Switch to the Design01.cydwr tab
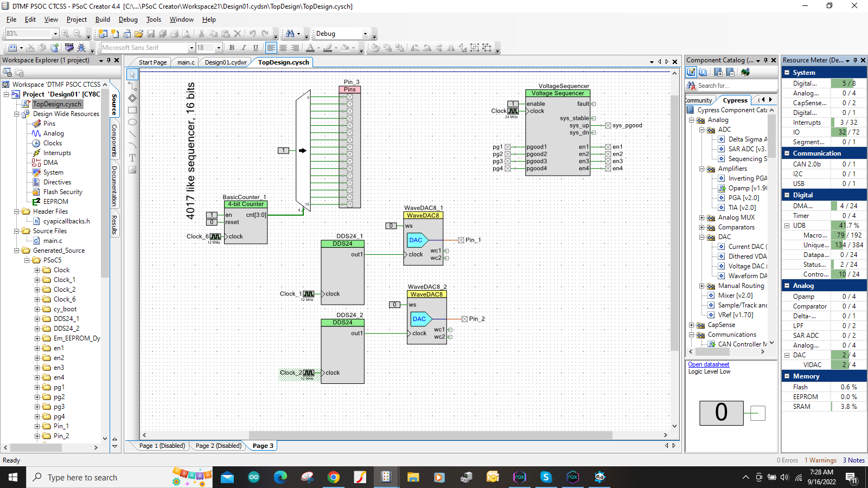This screenshot has height=488, width=868. [x=226, y=62]
